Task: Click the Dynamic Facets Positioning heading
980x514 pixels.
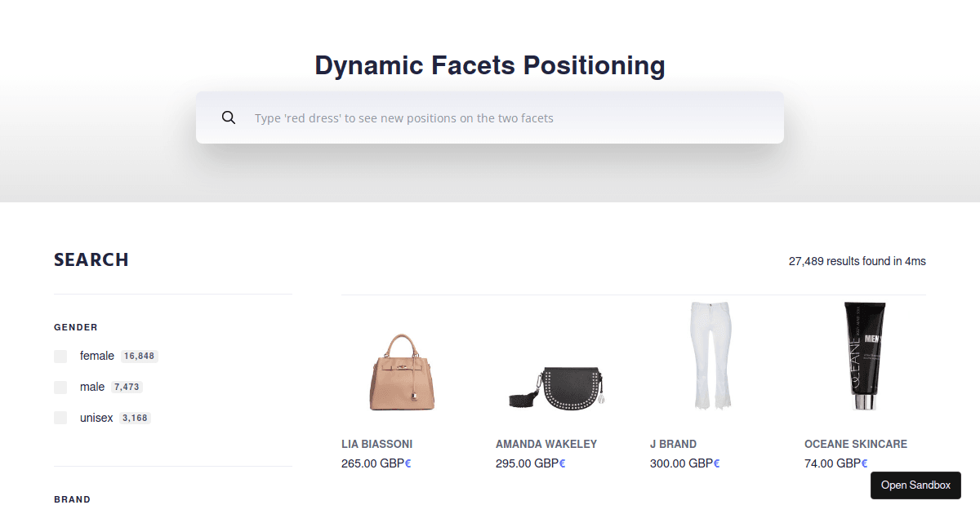Action: pyautogui.click(x=490, y=65)
